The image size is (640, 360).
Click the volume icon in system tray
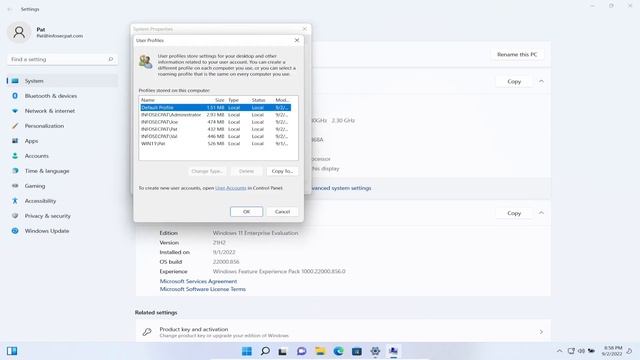click(x=581, y=351)
